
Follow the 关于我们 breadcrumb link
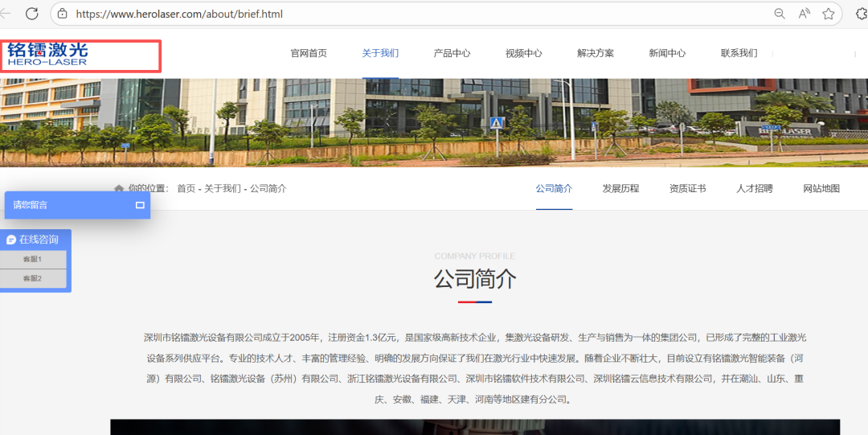223,188
